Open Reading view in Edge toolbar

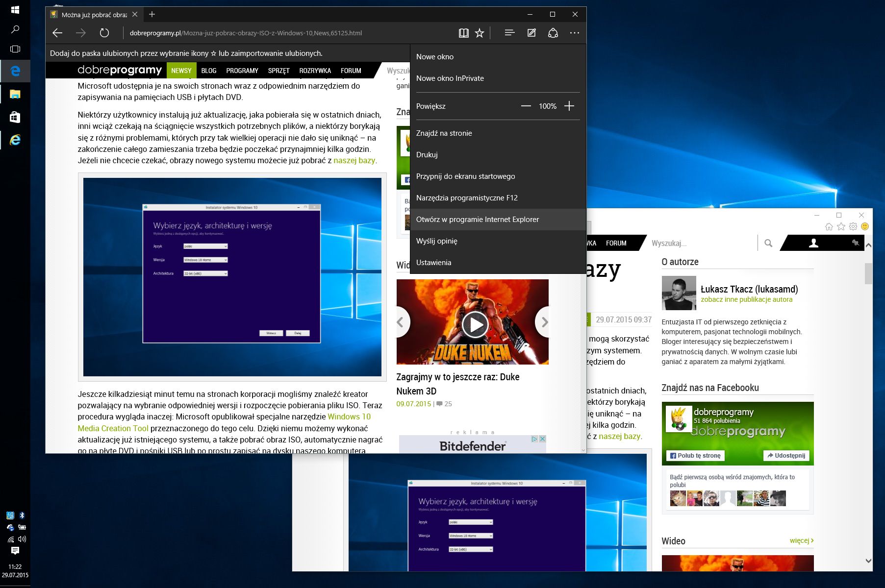(x=463, y=33)
